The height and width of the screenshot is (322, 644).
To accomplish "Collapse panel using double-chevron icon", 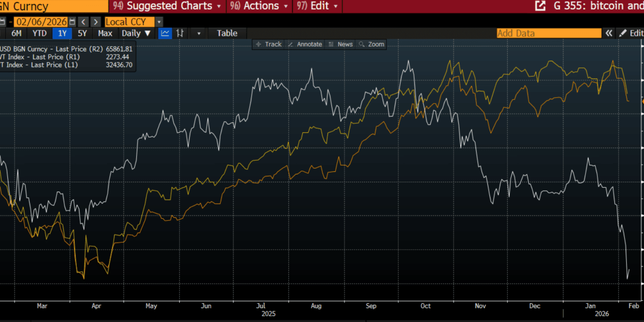I will click(x=609, y=33).
